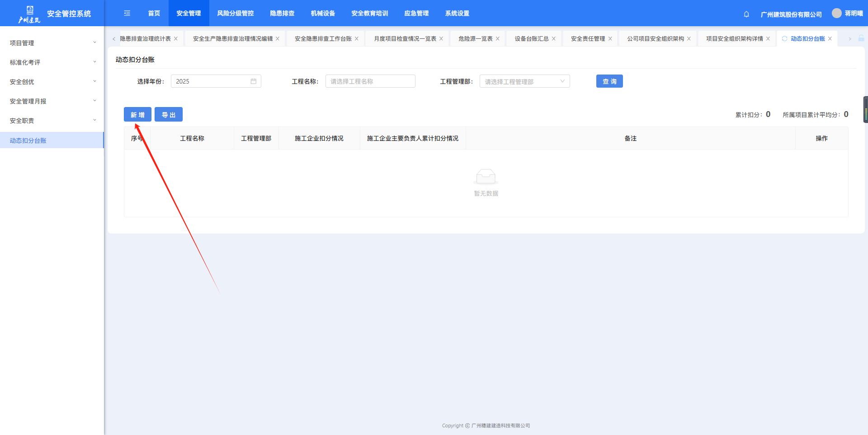Close the 危险源一览表 tab

498,39
